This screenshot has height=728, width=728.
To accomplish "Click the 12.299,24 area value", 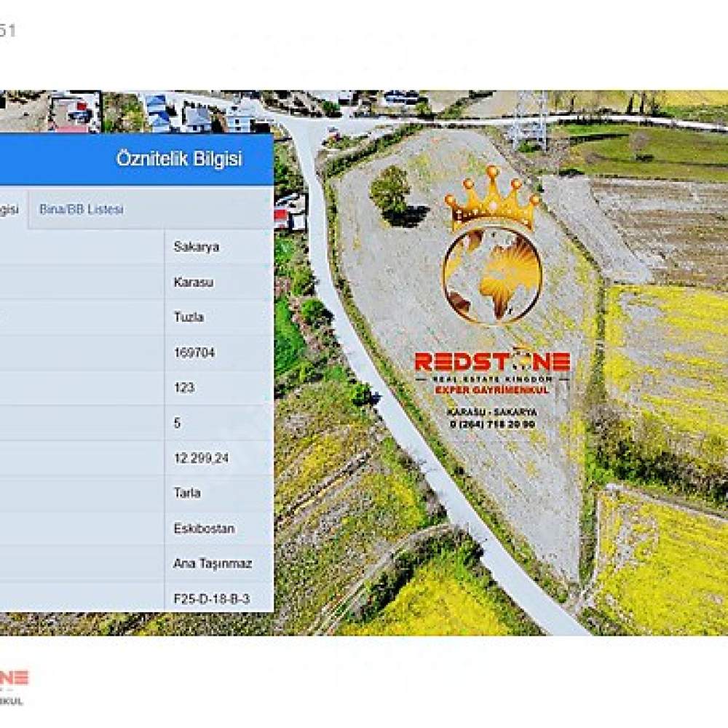I will click(x=201, y=458).
